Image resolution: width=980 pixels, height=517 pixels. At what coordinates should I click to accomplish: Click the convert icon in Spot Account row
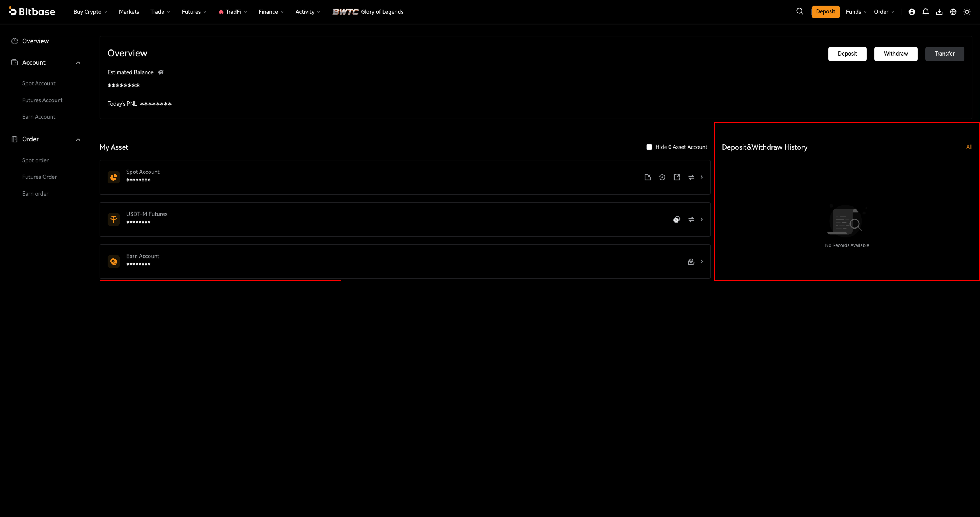[x=662, y=177]
